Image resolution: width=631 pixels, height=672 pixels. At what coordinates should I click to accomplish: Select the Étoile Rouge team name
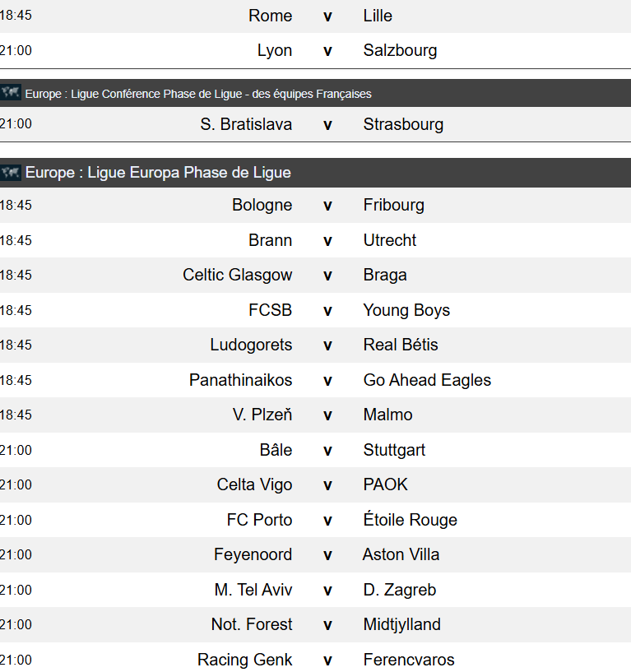[411, 520]
